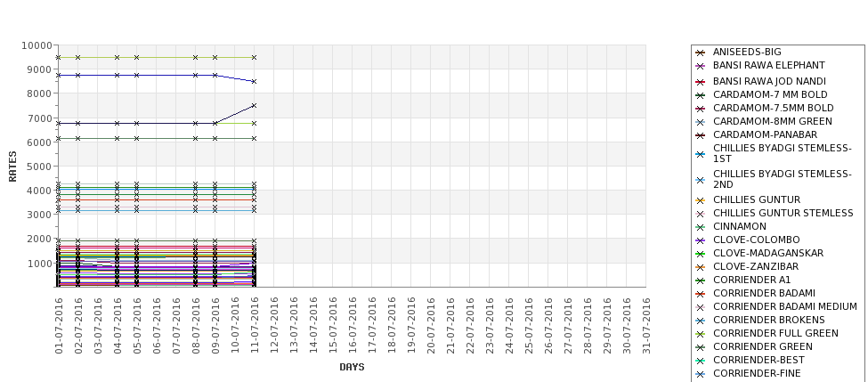Select CORRIENDER BADAMI MEDIUM legend label

(x=785, y=306)
